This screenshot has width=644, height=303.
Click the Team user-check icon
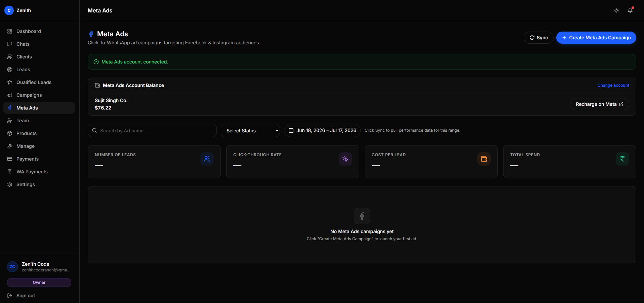[x=10, y=121]
